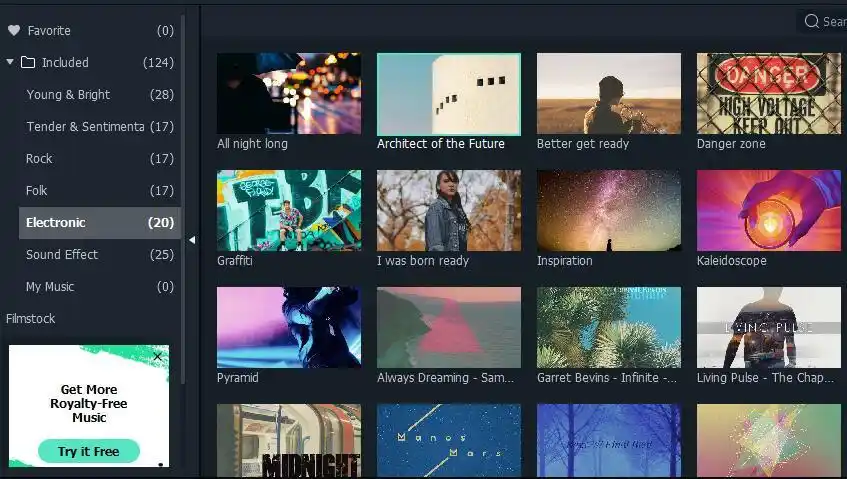Screen dimensions: 847x479
Task: Choose the Kaleidoscope track thumbnail
Action: 768,210
